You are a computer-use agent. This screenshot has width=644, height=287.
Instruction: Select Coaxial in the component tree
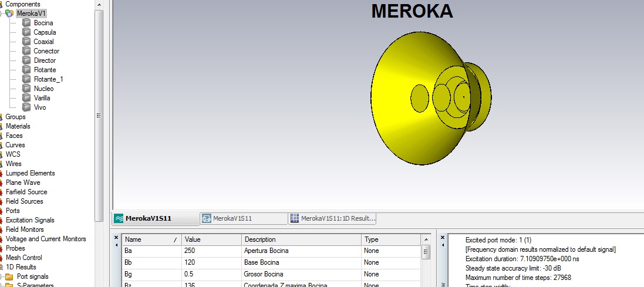pos(43,42)
